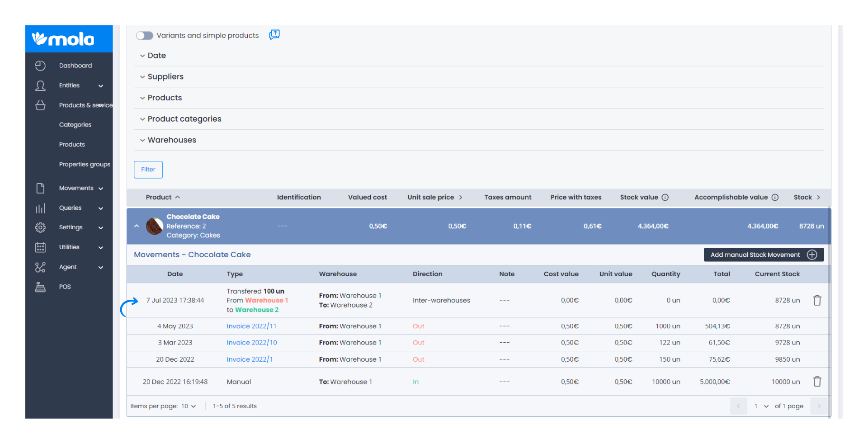Open Categories in the sidebar

tap(75, 125)
